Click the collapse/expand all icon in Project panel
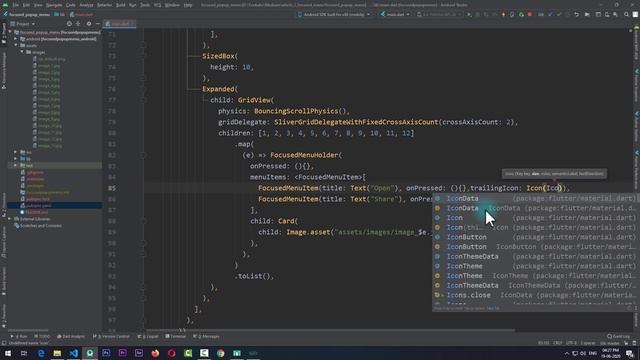 pos(78,24)
